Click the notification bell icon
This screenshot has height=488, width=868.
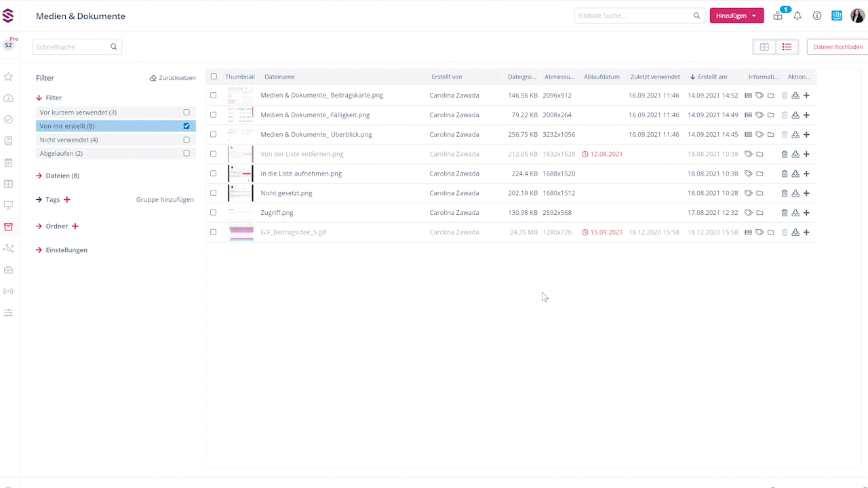tap(797, 16)
